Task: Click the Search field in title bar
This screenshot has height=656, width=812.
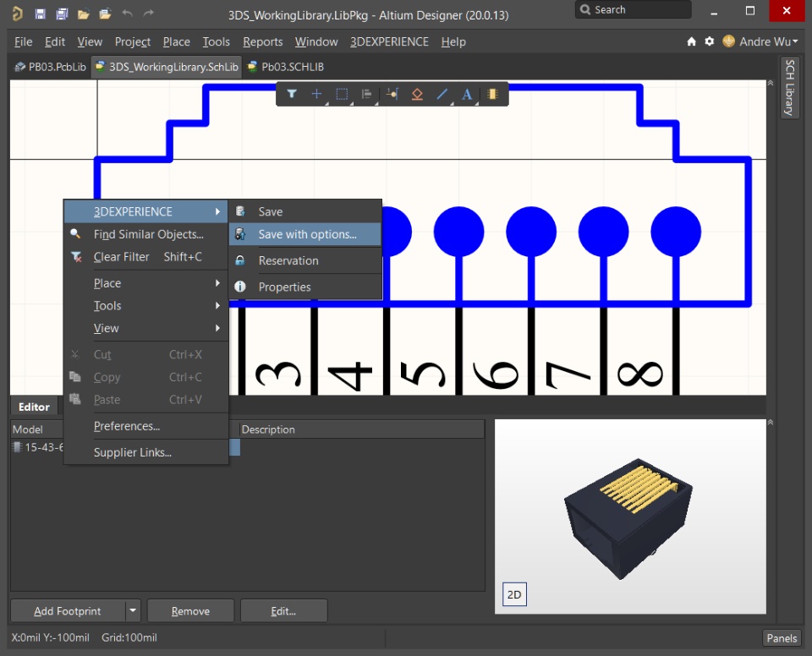Action: 633,10
